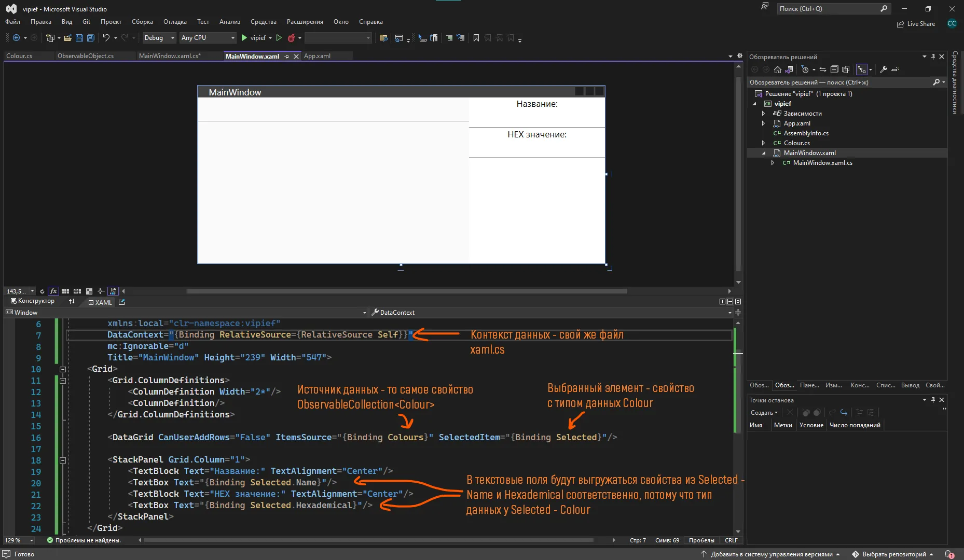The height and width of the screenshot is (560, 964).
Task: Toggle platform-only controls button in designer toolbar
Action: pyautogui.click(x=113, y=291)
